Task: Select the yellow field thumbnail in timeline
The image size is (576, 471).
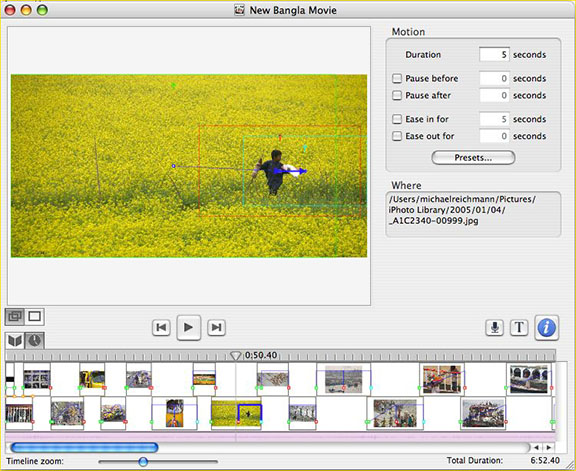Action: point(236,413)
